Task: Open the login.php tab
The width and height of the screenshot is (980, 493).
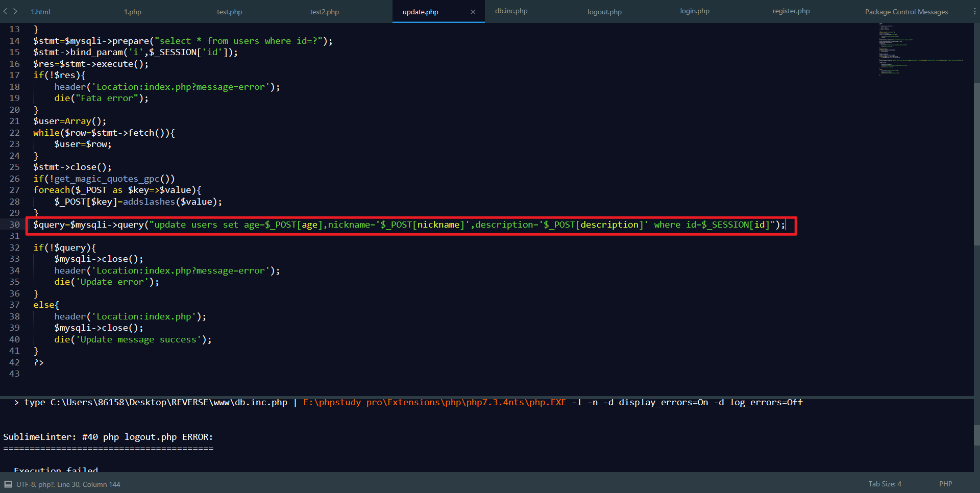Action: pyautogui.click(x=694, y=11)
